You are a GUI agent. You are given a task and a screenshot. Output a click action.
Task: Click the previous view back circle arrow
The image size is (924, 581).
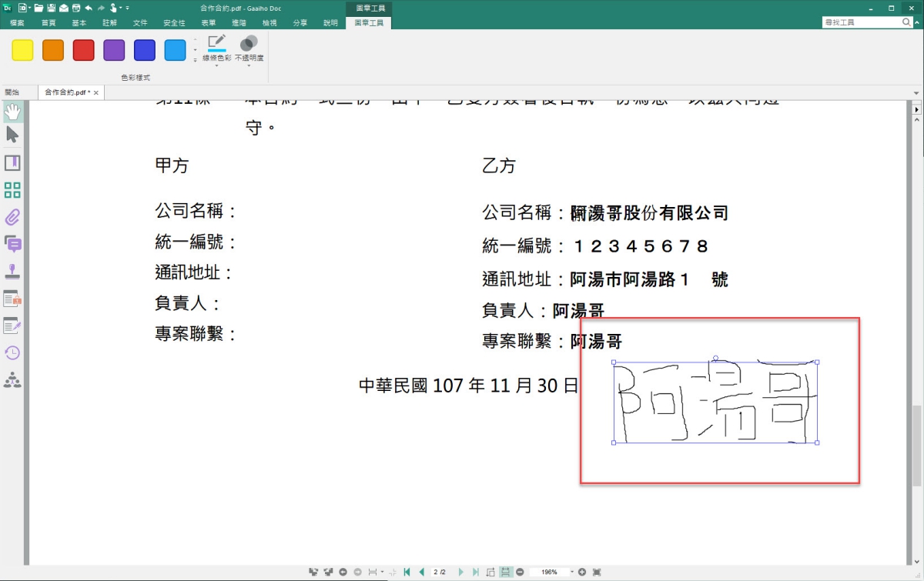coord(343,573)
